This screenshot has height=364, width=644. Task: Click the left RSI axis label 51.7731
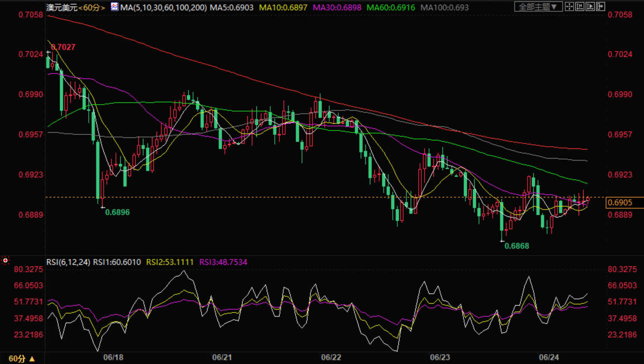tap(29, 302)
